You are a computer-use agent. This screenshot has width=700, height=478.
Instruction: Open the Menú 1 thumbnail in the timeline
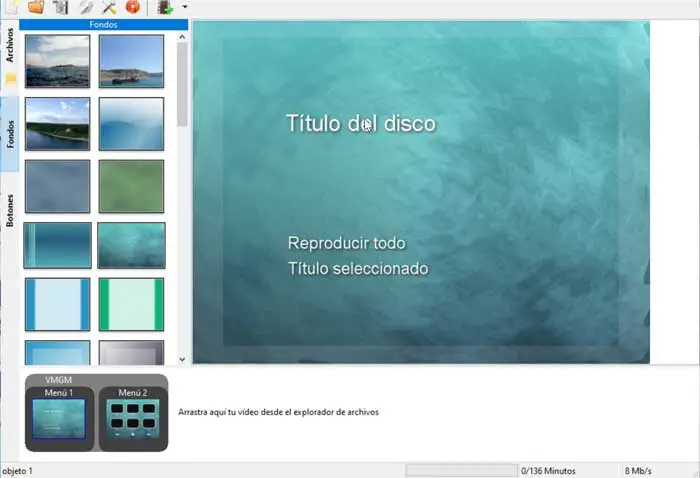click(x=59, y=418)
